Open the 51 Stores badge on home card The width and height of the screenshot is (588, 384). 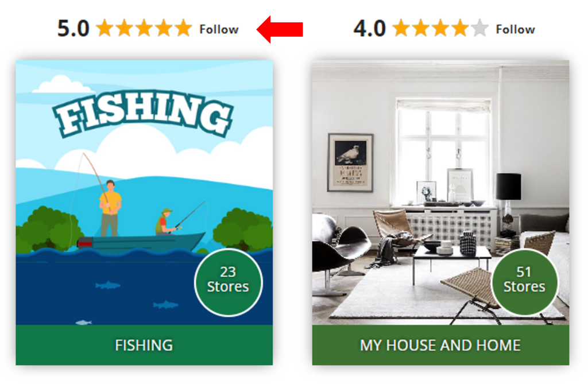click(524, 282)
